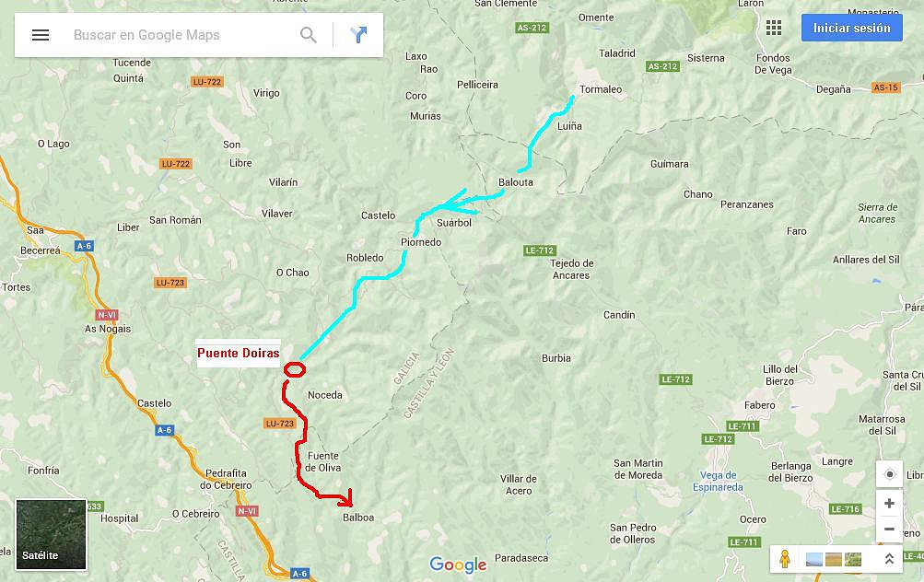Open the Google apps grid
Screen dimensions: 924x582
(773, 28)
